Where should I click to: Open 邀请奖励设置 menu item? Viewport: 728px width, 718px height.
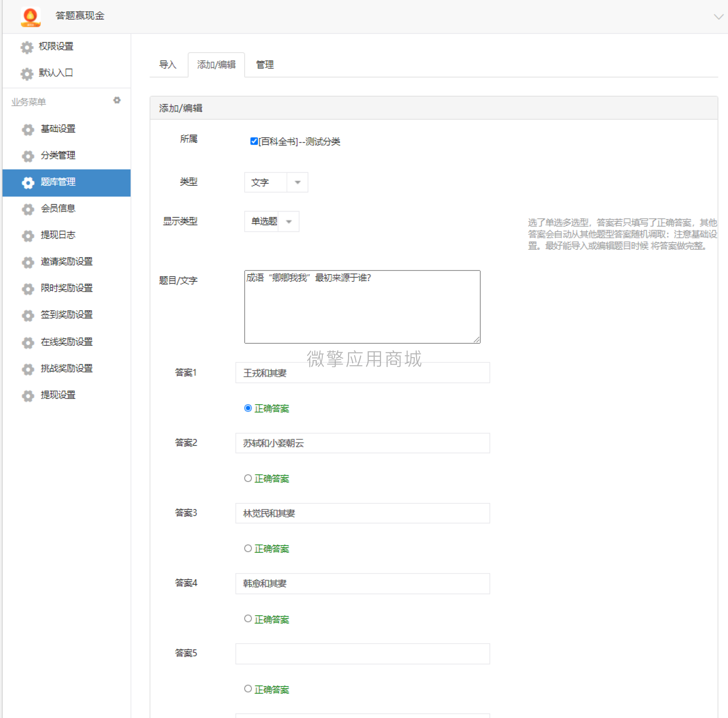pos(67,262)
